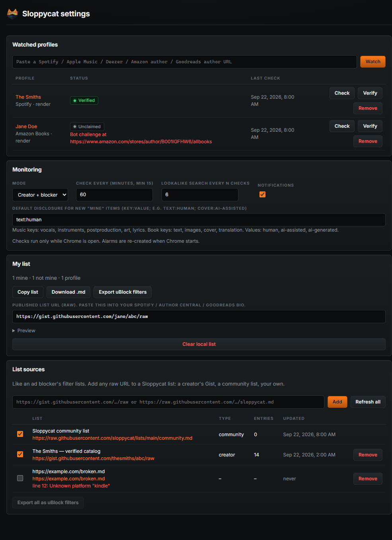Click Refresh all button

(368, 402)
